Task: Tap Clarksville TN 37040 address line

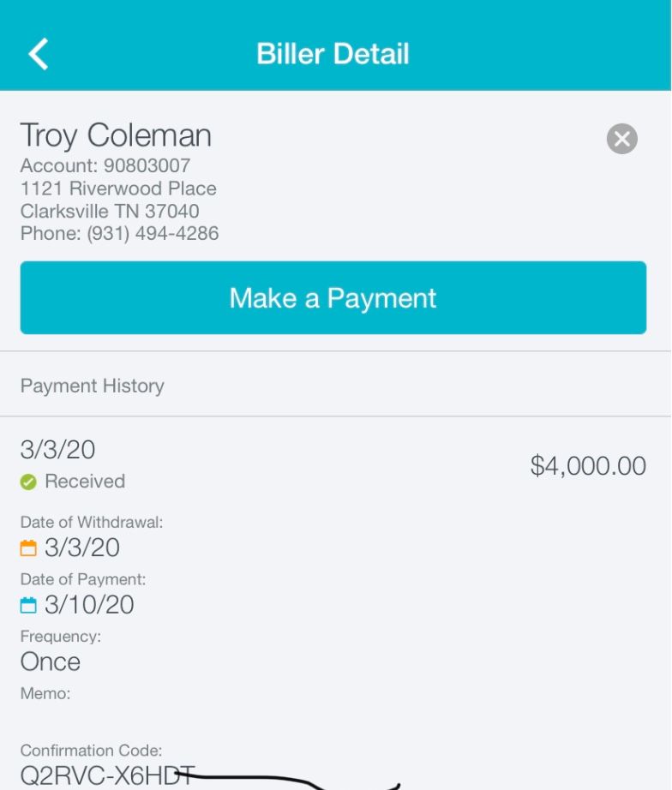Action: 110,211
